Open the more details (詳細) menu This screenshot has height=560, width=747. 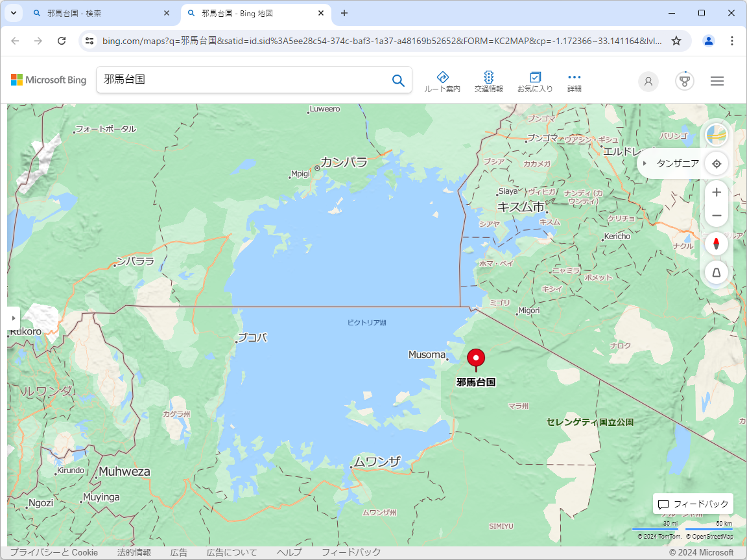574,82
